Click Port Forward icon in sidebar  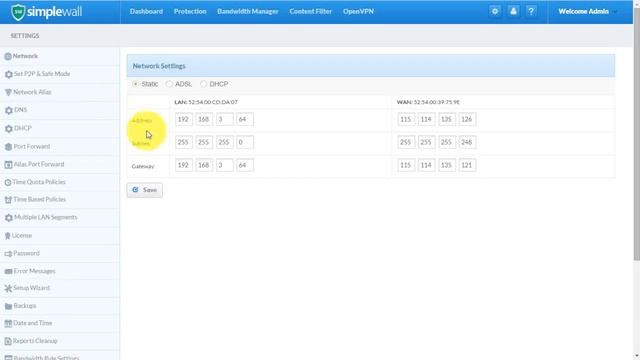click(8, 147)
